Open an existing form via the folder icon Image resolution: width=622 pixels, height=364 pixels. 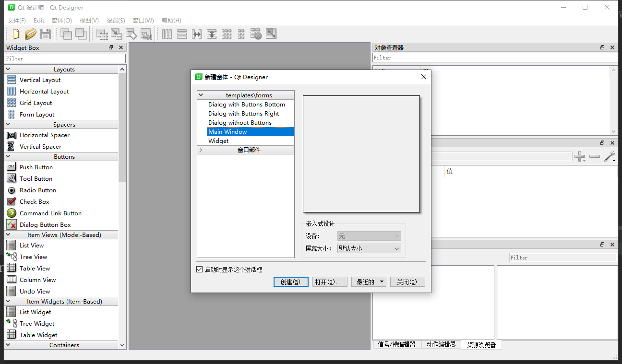(x=30, y=34)
